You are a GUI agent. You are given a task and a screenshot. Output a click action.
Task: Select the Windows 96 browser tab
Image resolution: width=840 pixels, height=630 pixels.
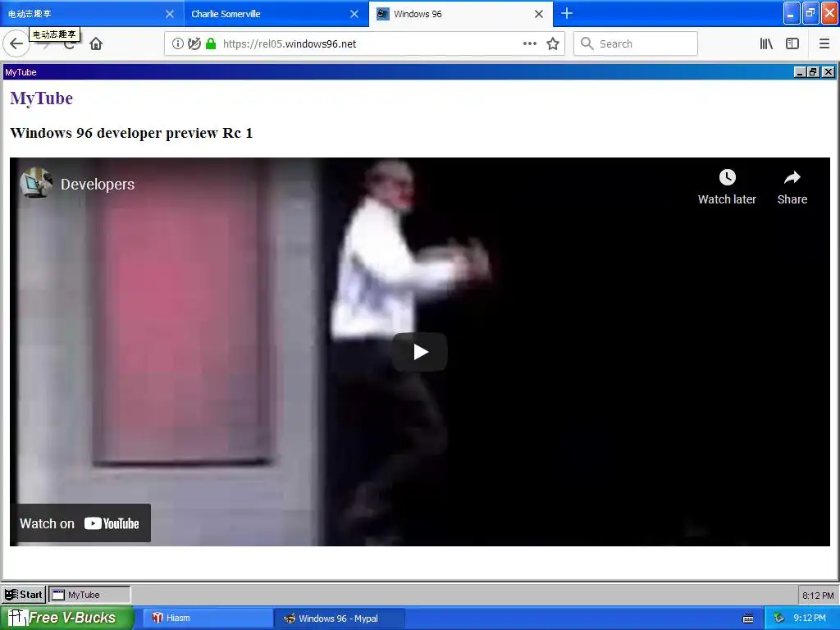tap(461, 14)
